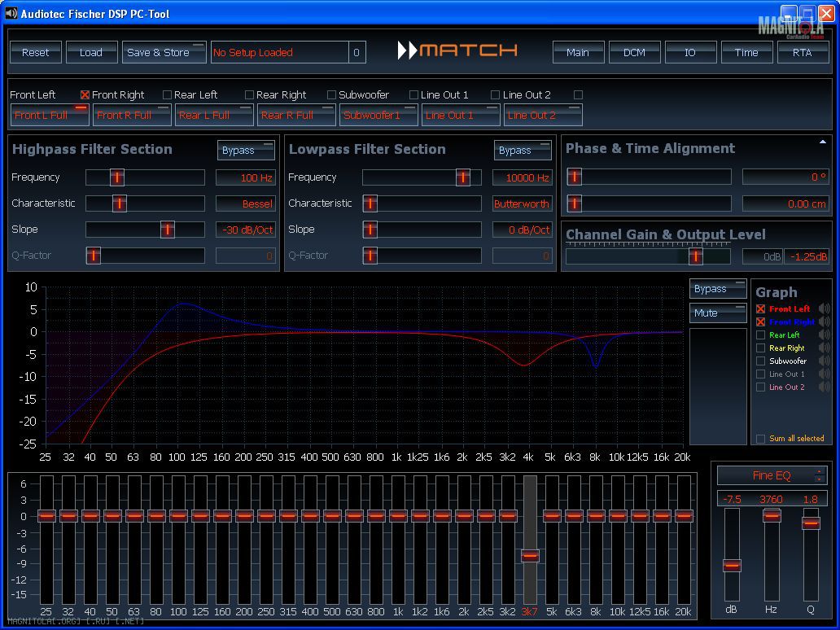Select the Line Out 1 channel button
This screenshot has width=840, height=630.
point(461,116)
